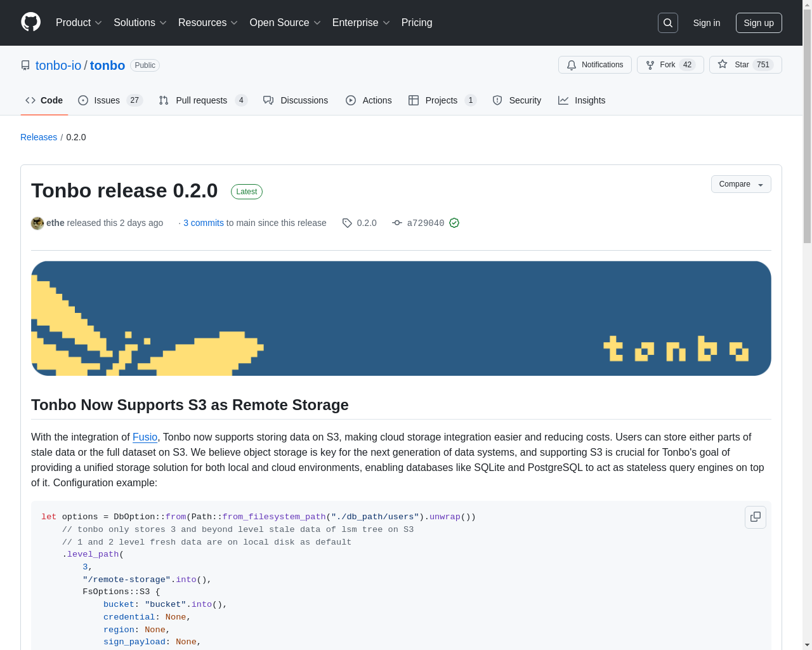Expand the Solutions menu
Viewport: 812px width, 650px height.
(140, 23)
